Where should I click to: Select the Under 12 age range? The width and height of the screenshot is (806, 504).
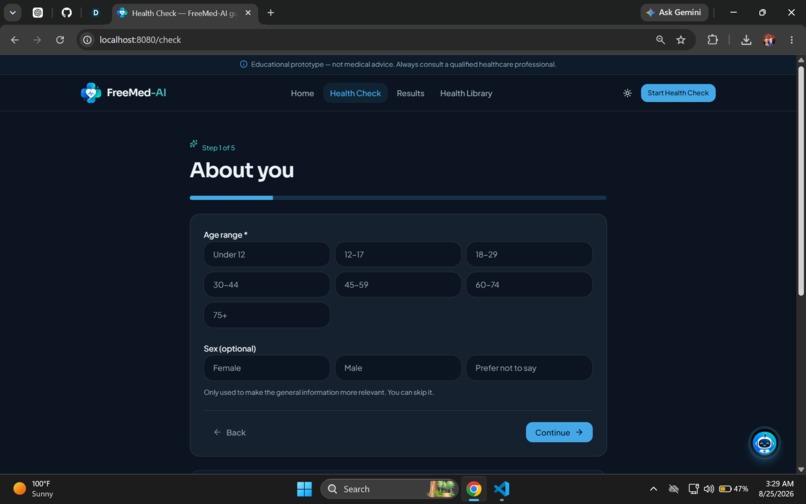267,255
